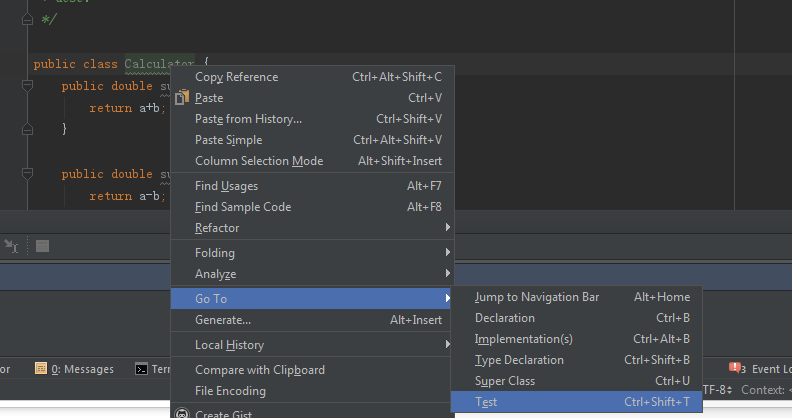This screenshot has height=418, width=792.
Task: Click the GitHub Create Gist icon
Action: (x=182, y=413)
